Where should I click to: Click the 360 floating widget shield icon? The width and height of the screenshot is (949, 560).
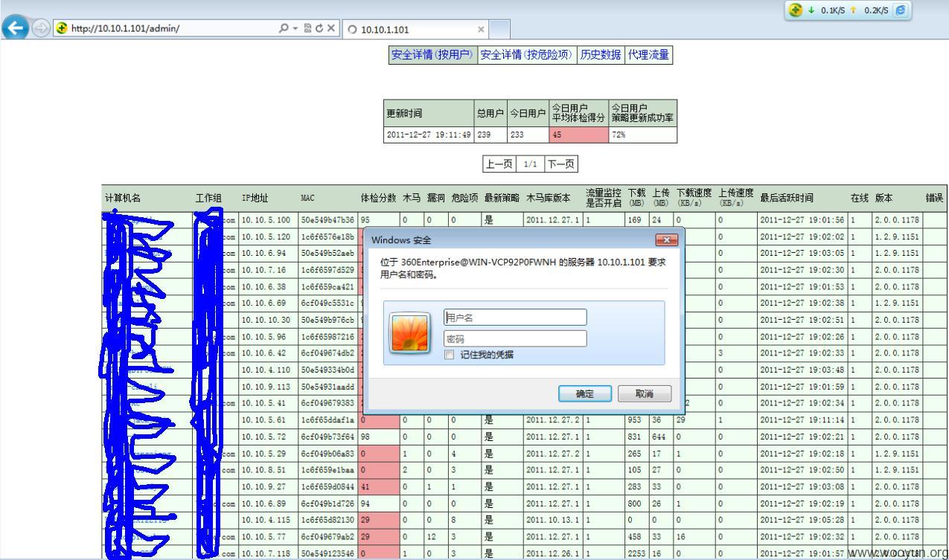796,10
